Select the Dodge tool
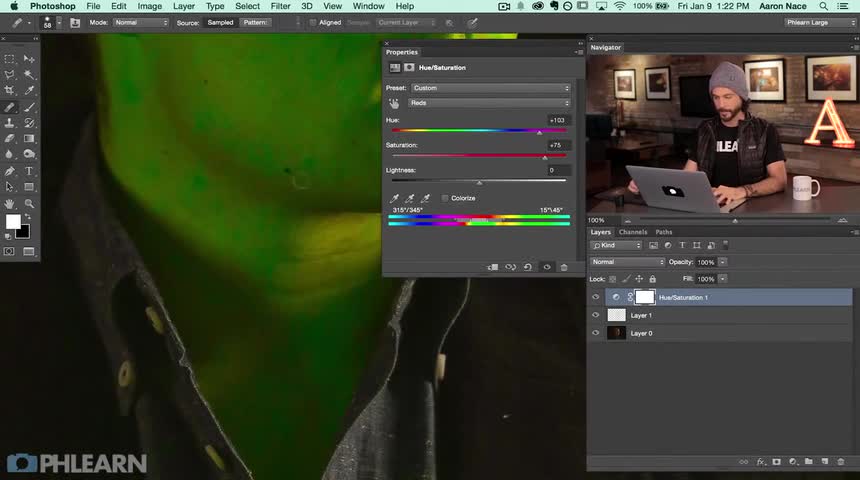The width and height of the screenshot is (860, 480). point(29,155)
